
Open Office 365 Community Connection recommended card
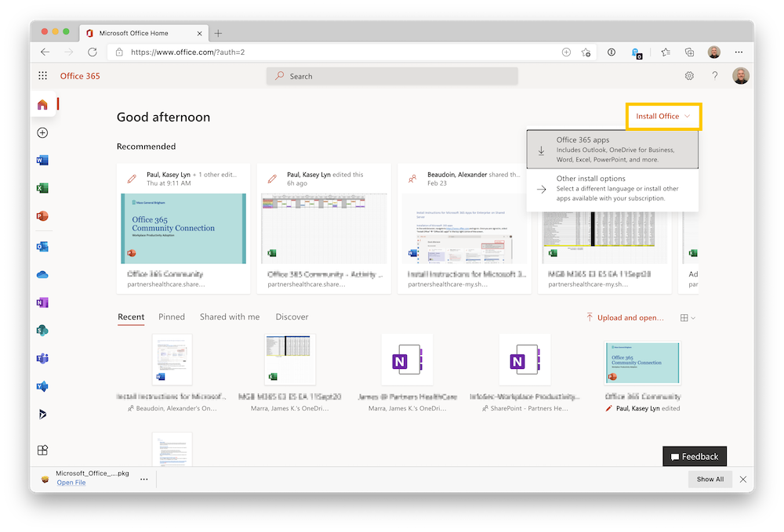[183, 228]
